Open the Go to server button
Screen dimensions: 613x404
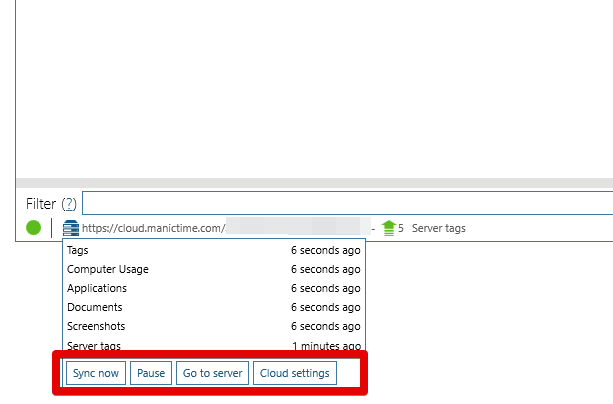click(212, 373)
